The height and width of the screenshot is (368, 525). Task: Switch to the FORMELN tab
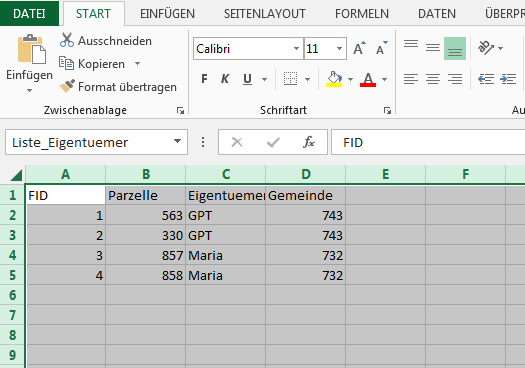[362, 14]
